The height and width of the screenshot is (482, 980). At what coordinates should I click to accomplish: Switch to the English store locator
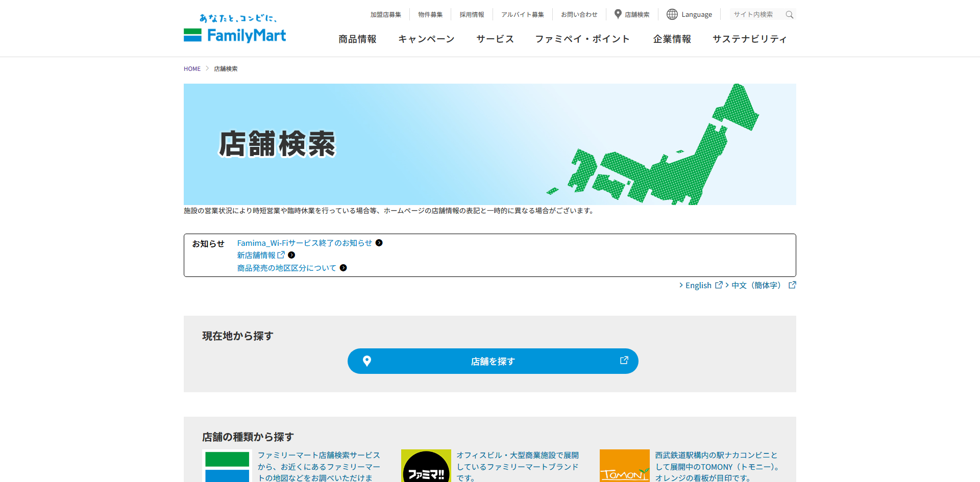pos(698,285)
